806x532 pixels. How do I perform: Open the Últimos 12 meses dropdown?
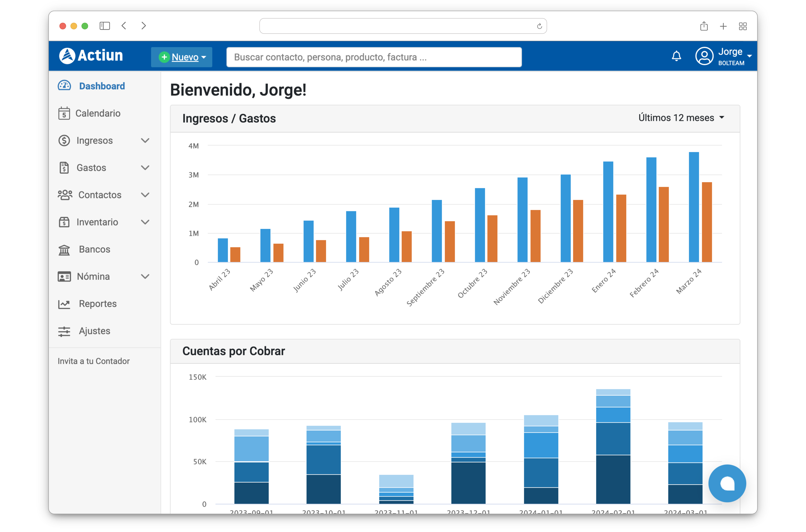tap(681, 118)
